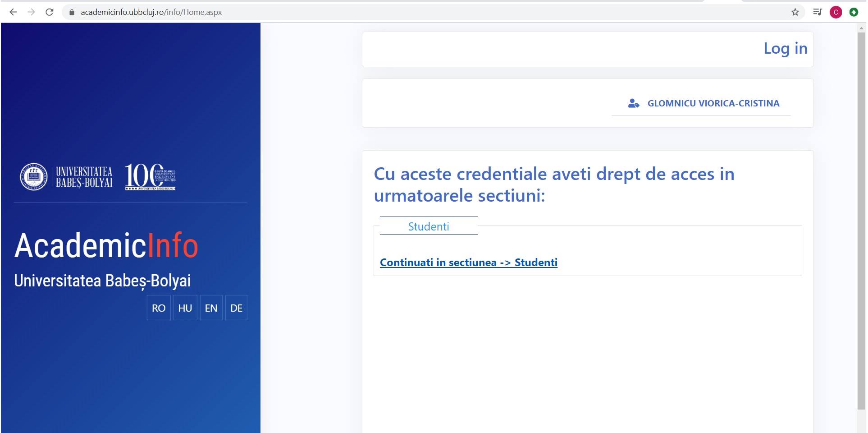This screenshot has width=868, height=433.
Task: Click the AcademicInfo title text
Action: 106,246
